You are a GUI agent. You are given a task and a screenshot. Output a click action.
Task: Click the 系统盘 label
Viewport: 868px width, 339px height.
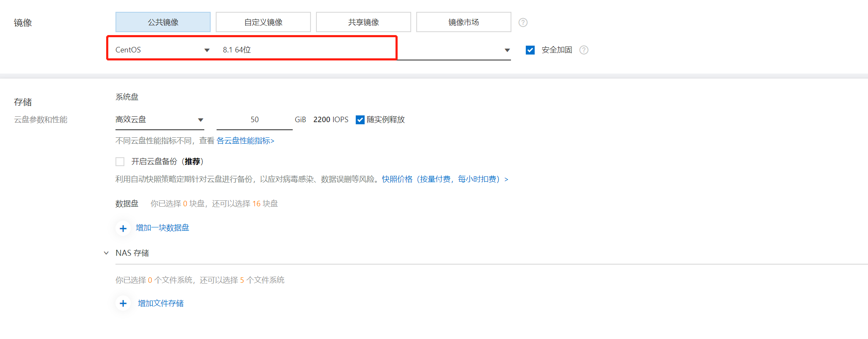point(127,97)
